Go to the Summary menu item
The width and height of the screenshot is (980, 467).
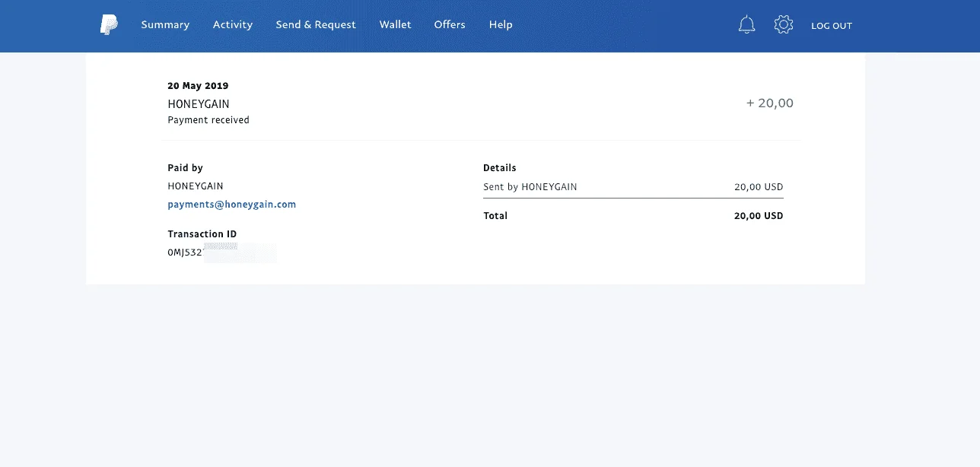pyautogui.click(x=165, y=24)
